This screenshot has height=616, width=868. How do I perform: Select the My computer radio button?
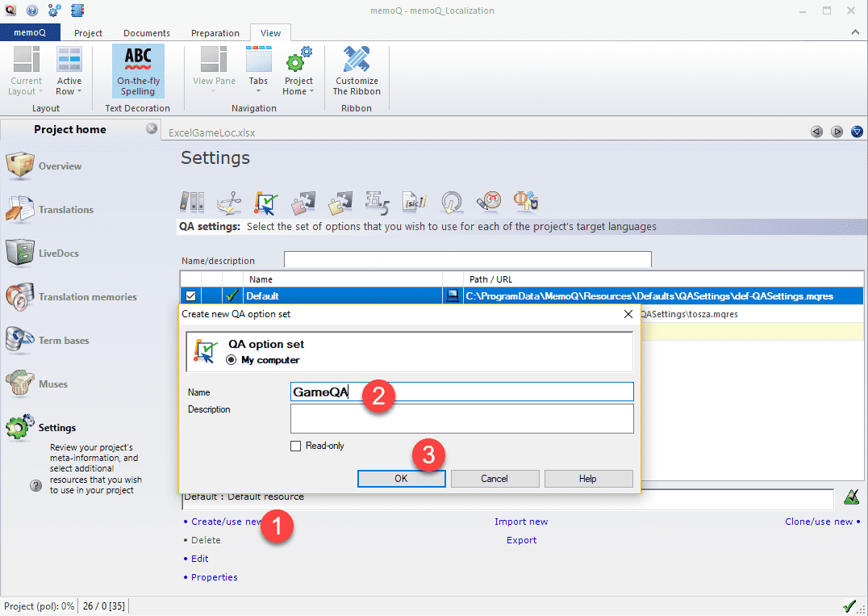[232, 360]
